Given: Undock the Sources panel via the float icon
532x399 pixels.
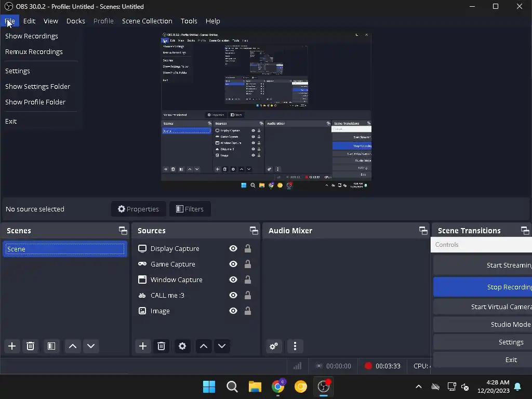Looking at the screenshot, I should tap(254, 231).
